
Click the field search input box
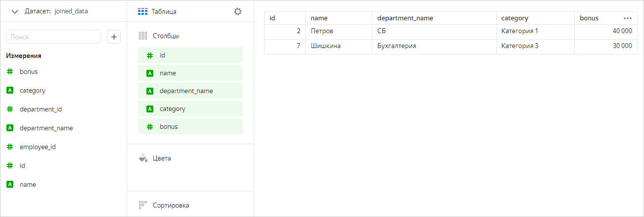pos(53,37)
